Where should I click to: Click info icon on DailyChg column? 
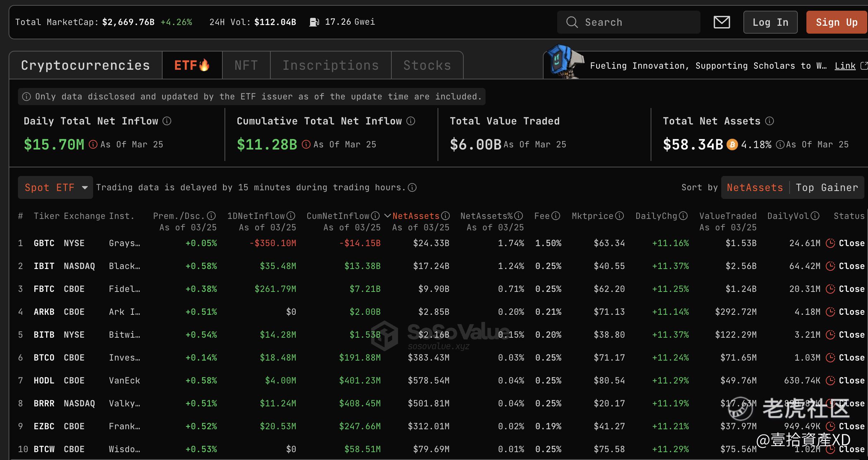tap(683, 216)
